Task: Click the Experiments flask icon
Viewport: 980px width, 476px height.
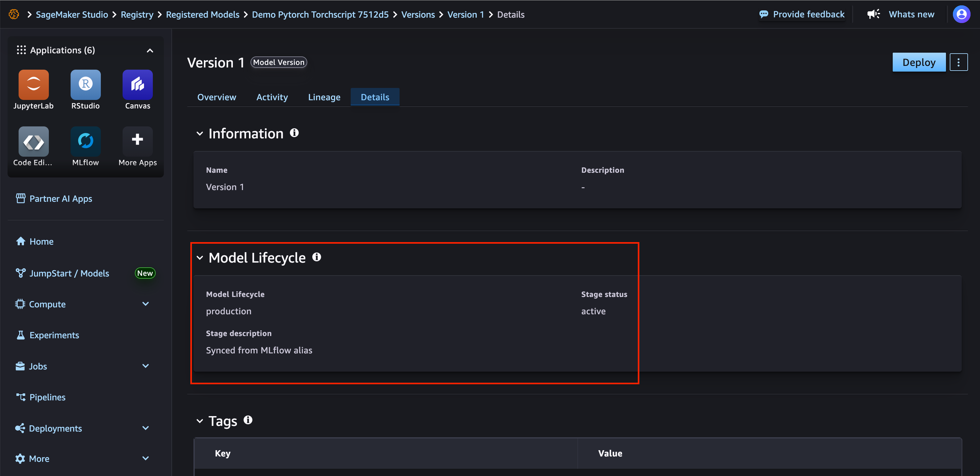Action: coord(20,335)
